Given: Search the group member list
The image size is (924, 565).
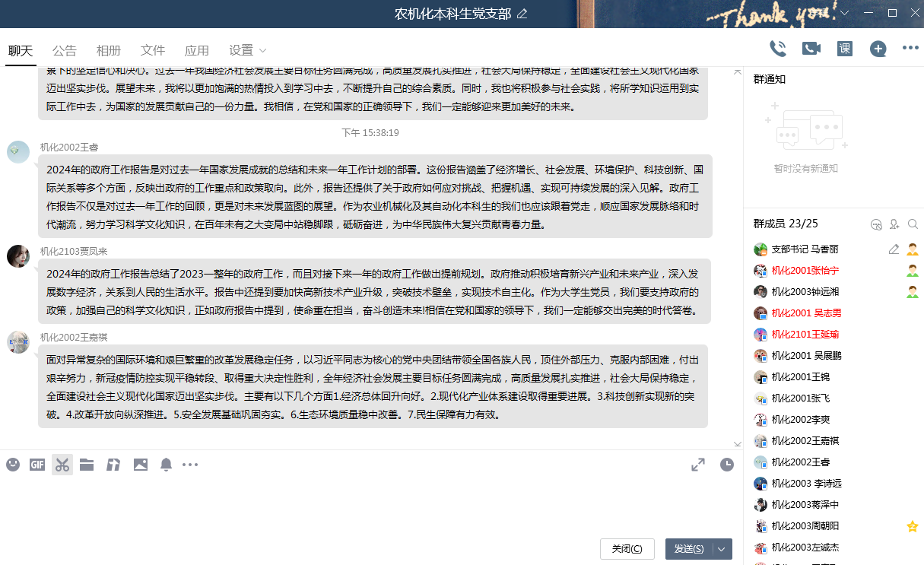Looking at the screenshot, I should (x=912, y=224).
